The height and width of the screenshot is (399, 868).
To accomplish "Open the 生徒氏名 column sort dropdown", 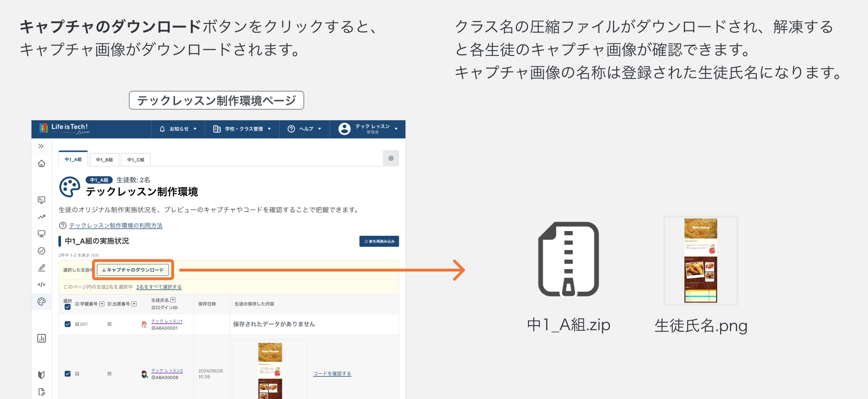I will click(x=173, y=300).
